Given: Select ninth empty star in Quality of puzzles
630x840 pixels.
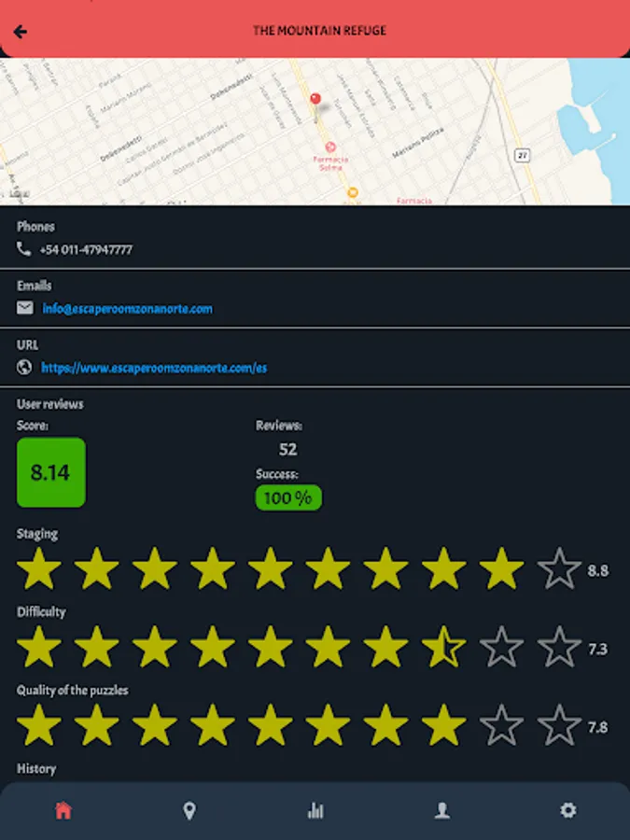Looking at the screenshot, I should (x=501, y=724).
